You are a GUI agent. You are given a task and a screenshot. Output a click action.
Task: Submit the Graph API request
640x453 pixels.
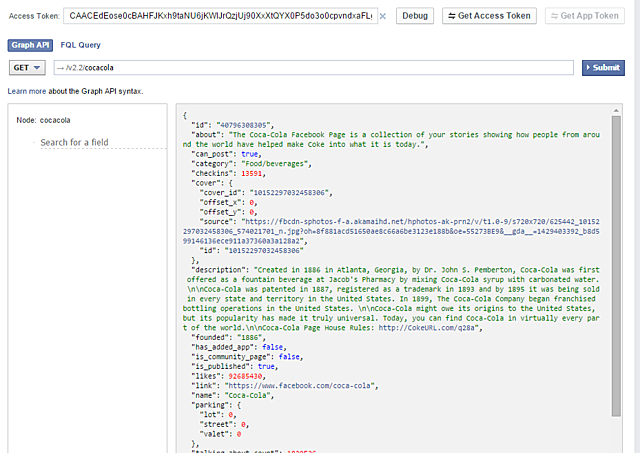[x=603, y=68]
